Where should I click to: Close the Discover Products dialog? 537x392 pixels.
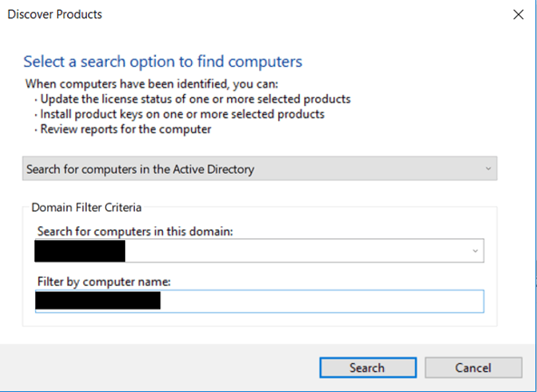(x=518, y=14)
